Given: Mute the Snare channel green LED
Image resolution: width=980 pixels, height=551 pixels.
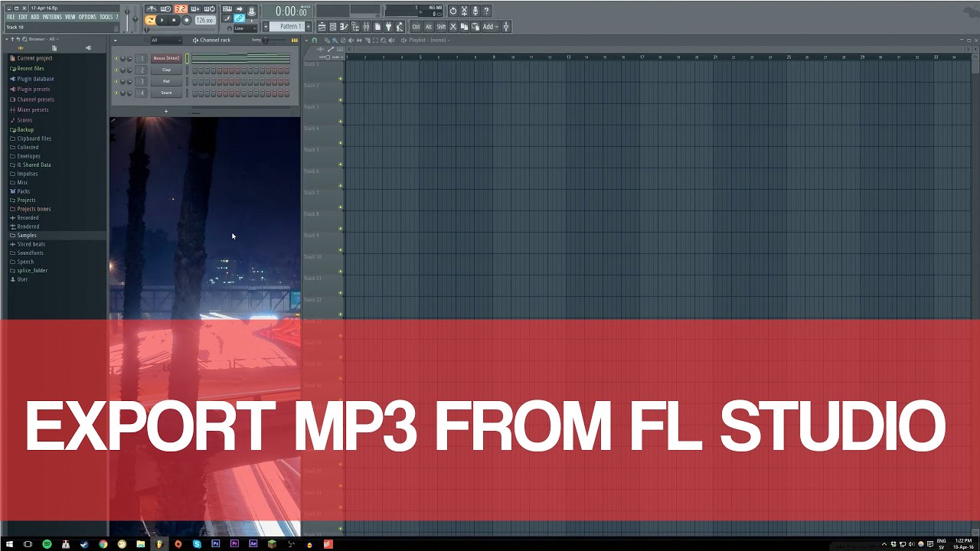Looking at the screenshot, I should (116, 93).
